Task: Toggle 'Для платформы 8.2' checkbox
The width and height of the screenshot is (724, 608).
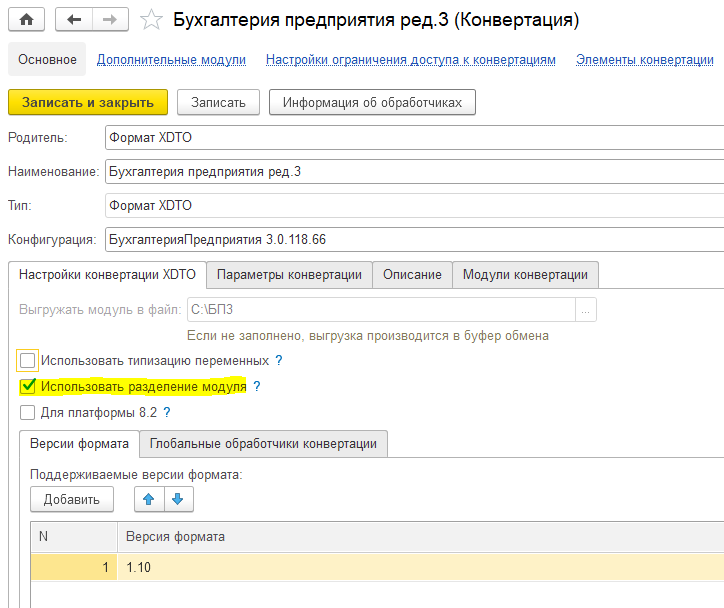Action: click(x=28, y=412)
